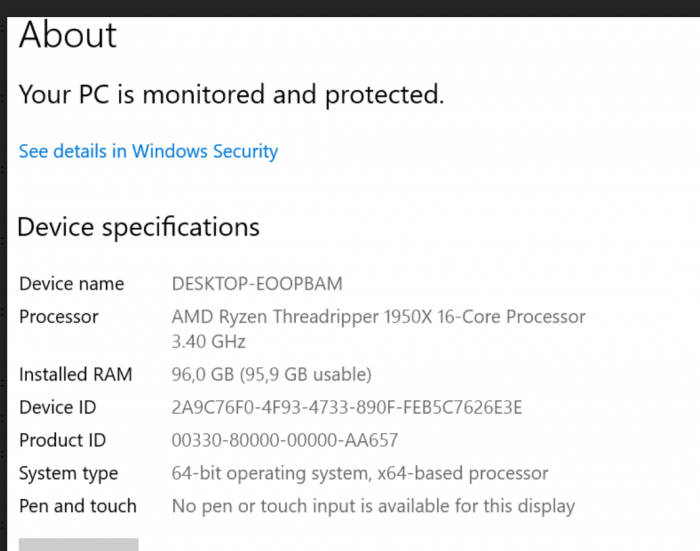The image size is (700, 551).
Task: Click the Device name label
Action: [71, 284]
